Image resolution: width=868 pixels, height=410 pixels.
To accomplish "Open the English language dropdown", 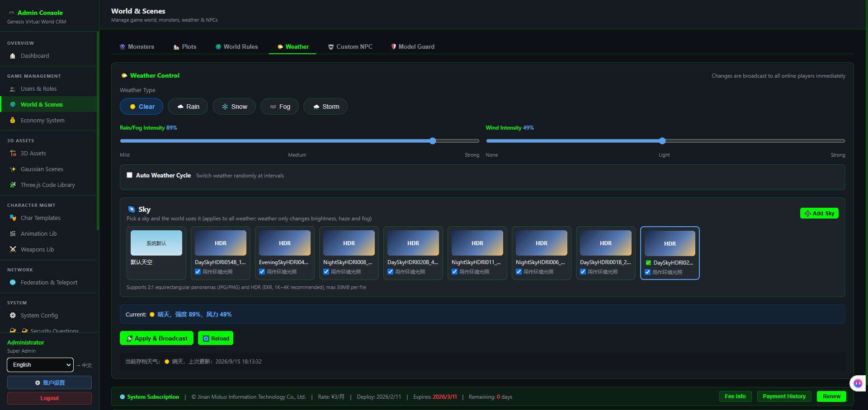I will [x=40, y=365].
